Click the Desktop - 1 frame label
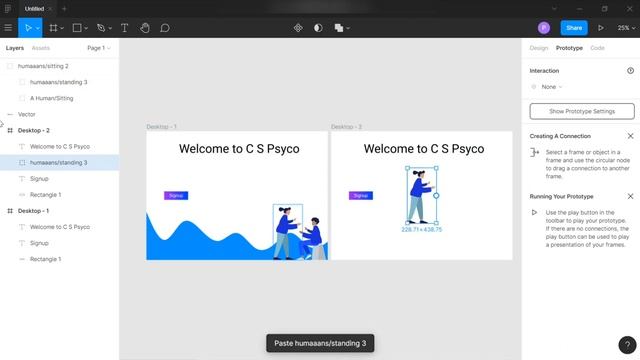This screenshot has height=360, width=640. click(x=162, y=127)
